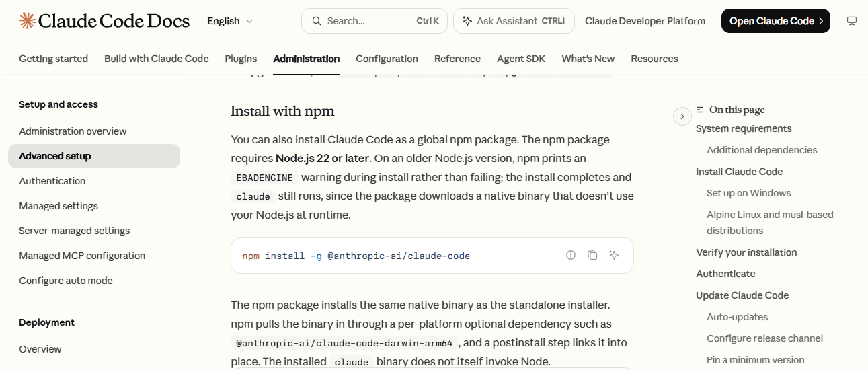Follow the Node.js 22 or later link
The height and width of the screenshot is (370, 868).
[x=322, y=159]
